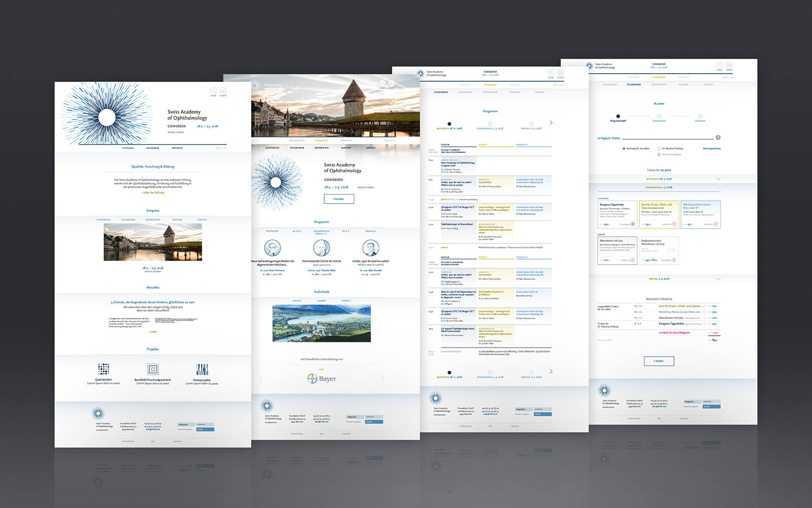The width and height of the screenshot is (812, 508).
Task: Click Login button in home page footer
Action: pos(205,429)
